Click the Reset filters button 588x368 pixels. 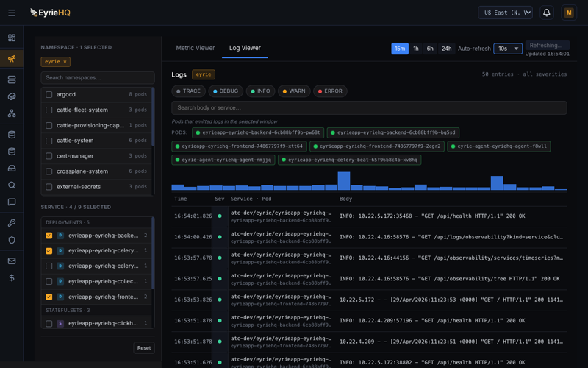click(144, 348)
